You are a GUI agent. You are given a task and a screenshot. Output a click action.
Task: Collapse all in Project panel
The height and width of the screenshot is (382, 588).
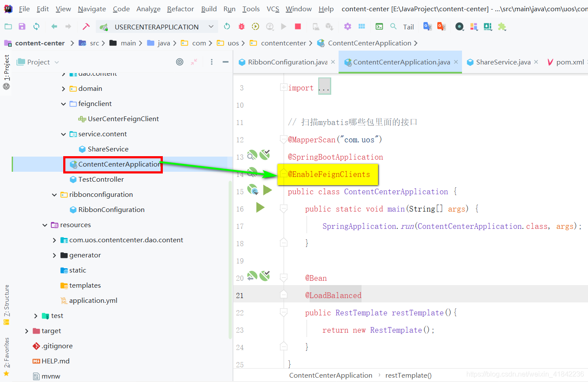(194, 62)
